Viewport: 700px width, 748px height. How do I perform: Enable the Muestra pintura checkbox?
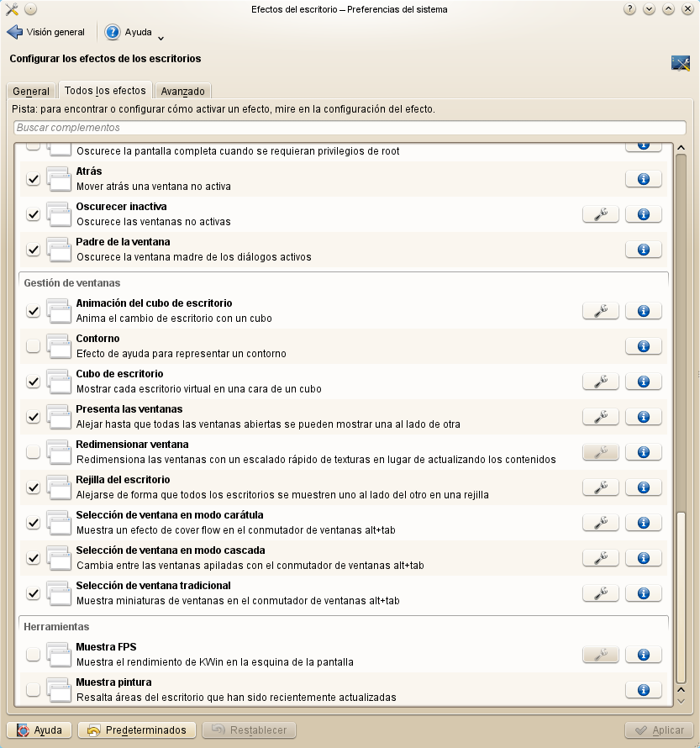[x=33, y=690]
